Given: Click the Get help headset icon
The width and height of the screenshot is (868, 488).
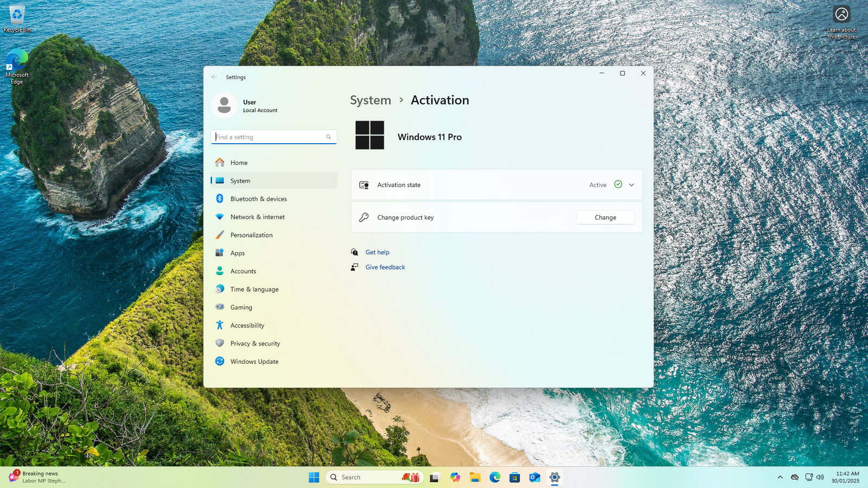Looking at the screenshot, I should 354,252.
